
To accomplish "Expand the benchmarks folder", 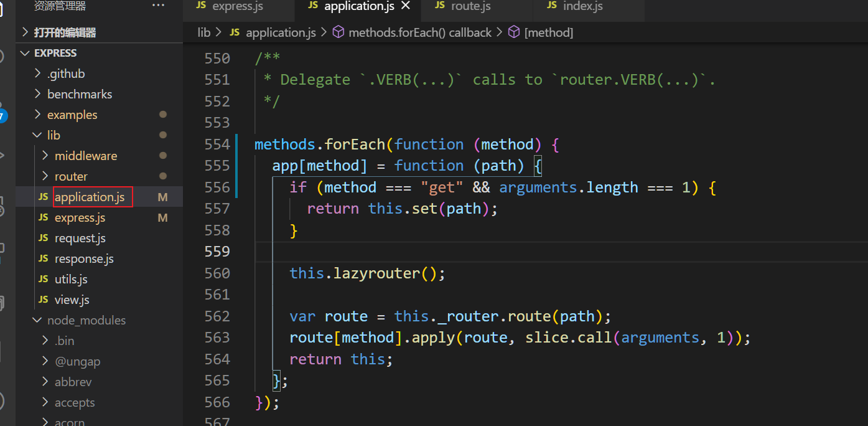I will (x=80, y=94).
